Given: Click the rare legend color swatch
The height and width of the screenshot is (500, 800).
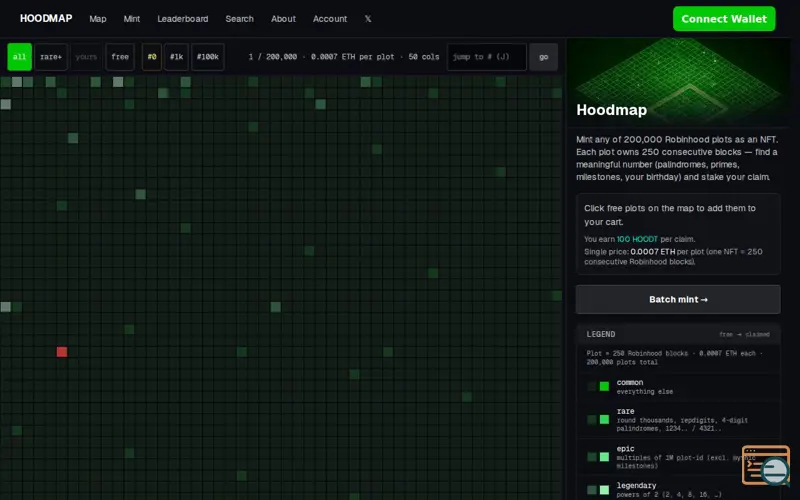Looking at the screenshot, I should coord(604,419).
